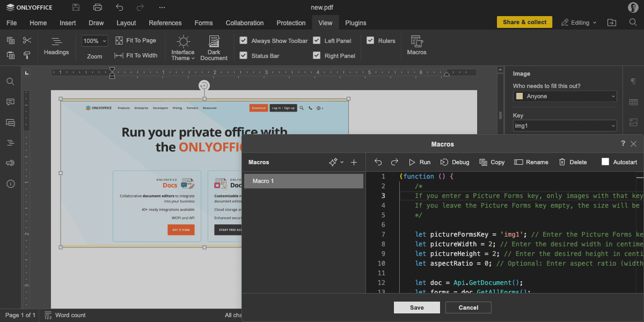Click the user profile avatar
The height and width of the screenshot is (322, 644).
coord(633,8)
